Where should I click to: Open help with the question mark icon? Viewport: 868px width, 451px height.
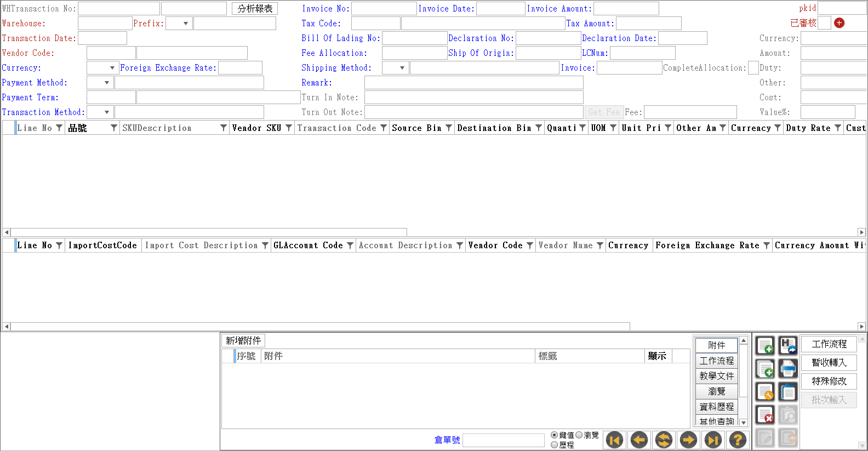click(738, 439)
